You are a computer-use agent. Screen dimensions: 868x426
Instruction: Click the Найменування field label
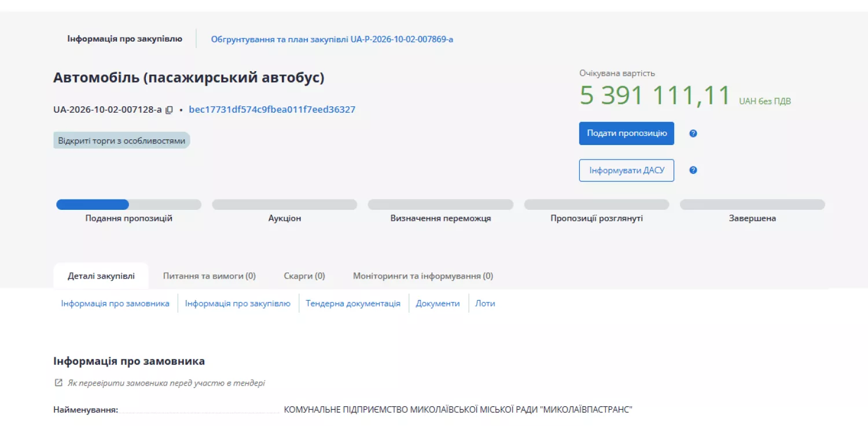86,410
